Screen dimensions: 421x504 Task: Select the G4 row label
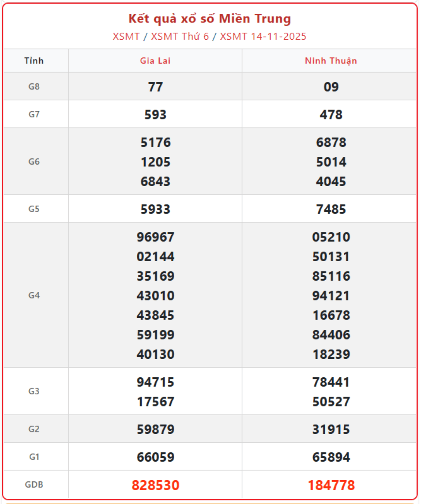pyautogui.click(x=34, y=295)
